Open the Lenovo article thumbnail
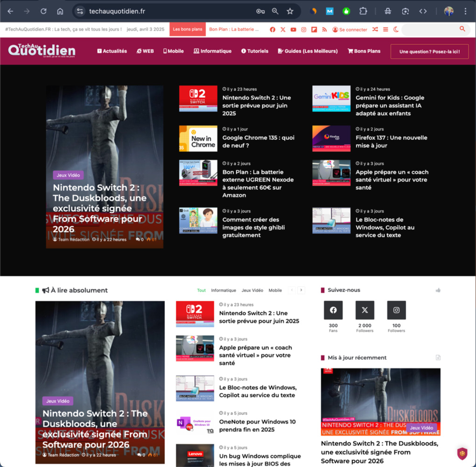 (195, 455)
